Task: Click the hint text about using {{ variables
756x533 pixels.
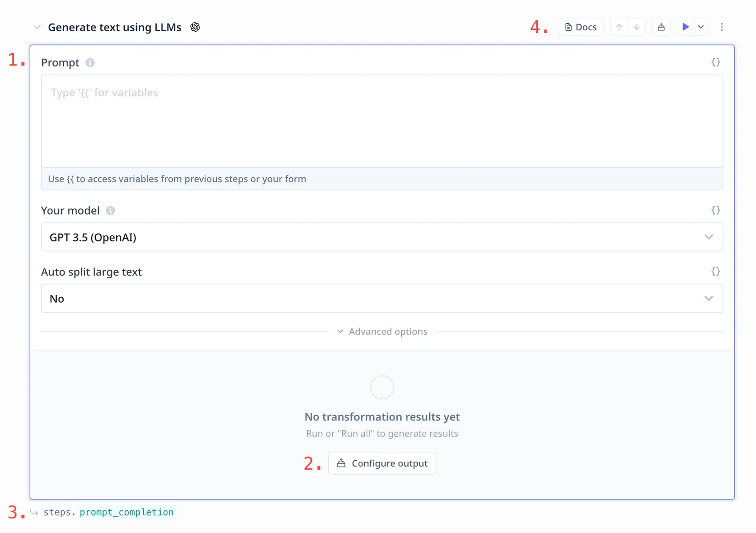Action: tap(177, 179)
